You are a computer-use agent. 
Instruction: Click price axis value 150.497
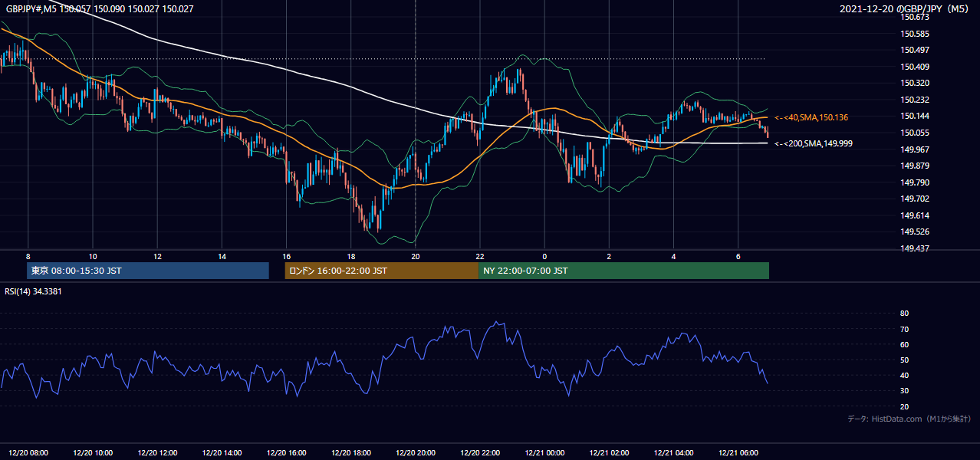(916, 50)
